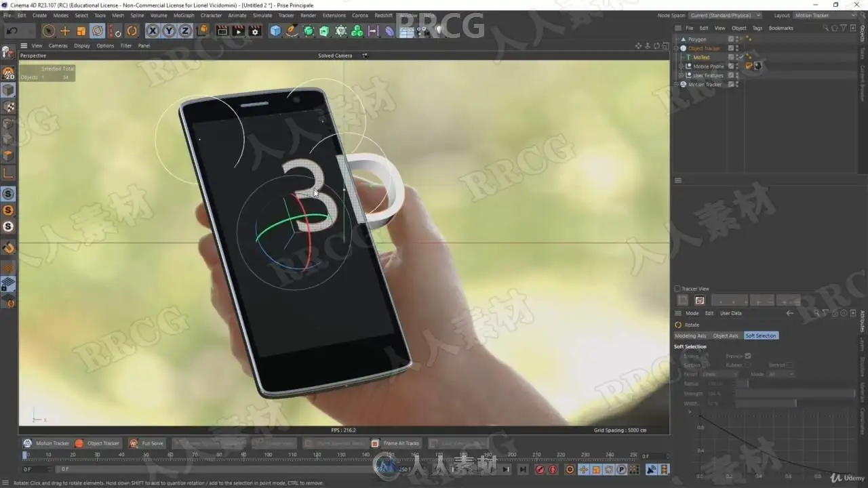The image size is (868, 488).
Task: Switch to the Object Axis tab
Action: pyautogui.click(x=726, y=335)
